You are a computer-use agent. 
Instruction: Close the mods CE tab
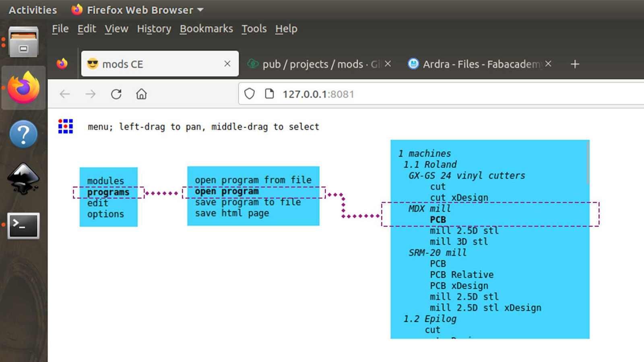tap(227, 64)
